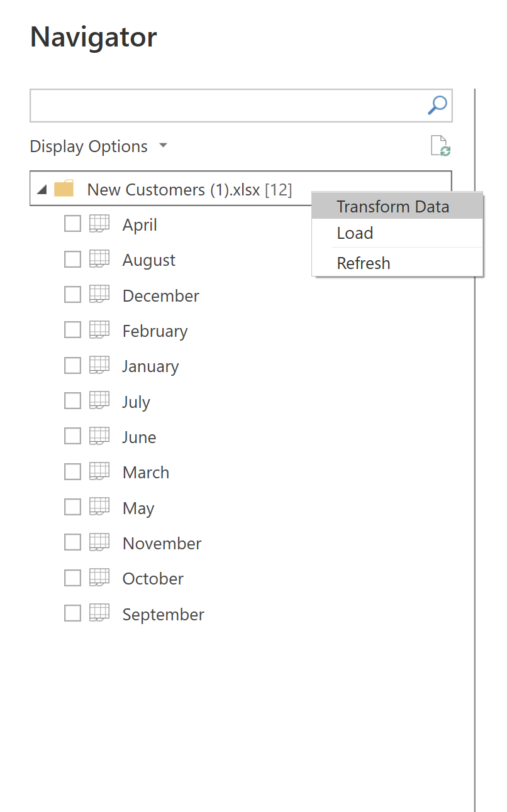The height and width of the screenshot is (812, 507).
Task: Click the November table icon
Action: click(99, 542)
